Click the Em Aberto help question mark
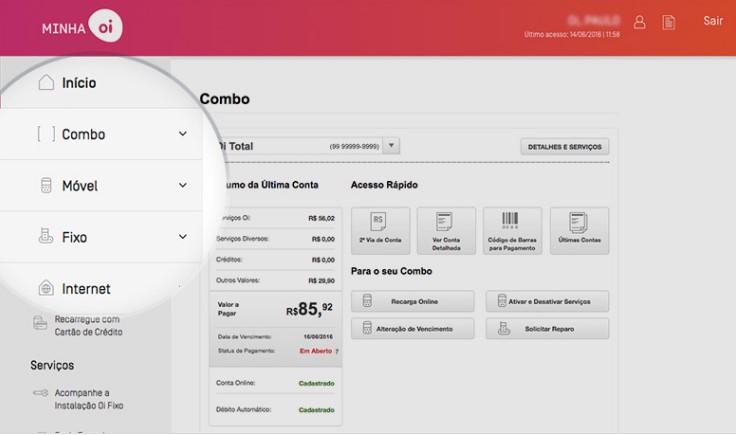The image size is (736, 435). click(x=337, y=351)
